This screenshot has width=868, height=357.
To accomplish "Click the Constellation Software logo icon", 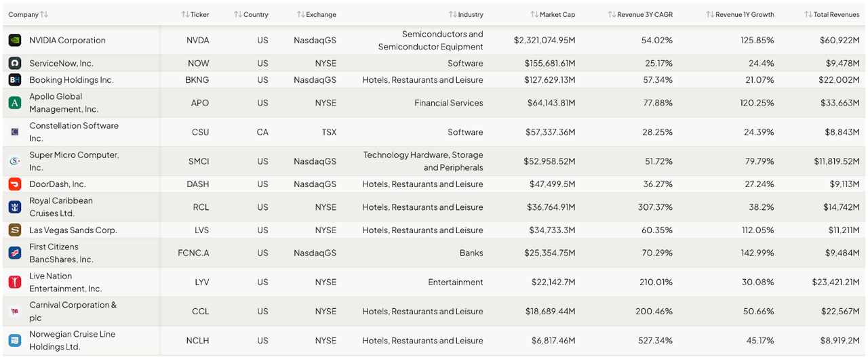I will [14, 132].
